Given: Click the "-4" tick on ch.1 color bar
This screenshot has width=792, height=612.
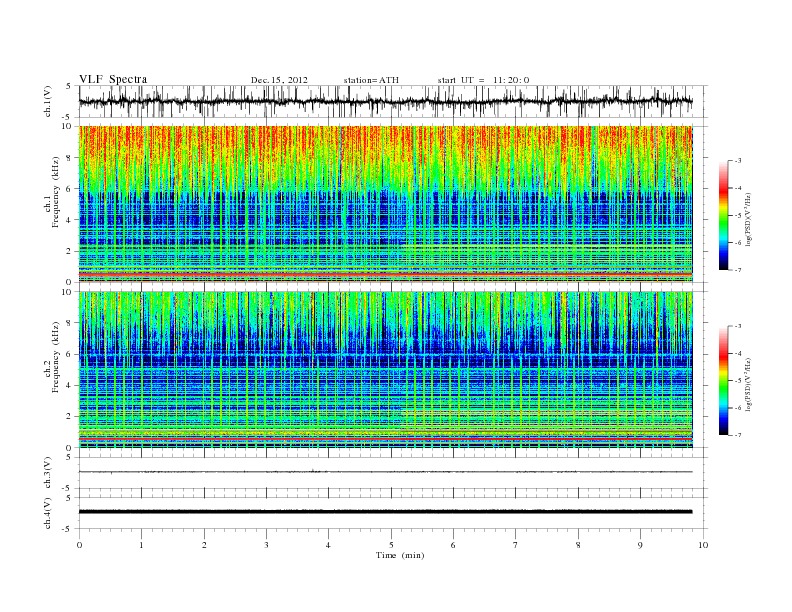Looking at the screenshot, I should (738, 188).
